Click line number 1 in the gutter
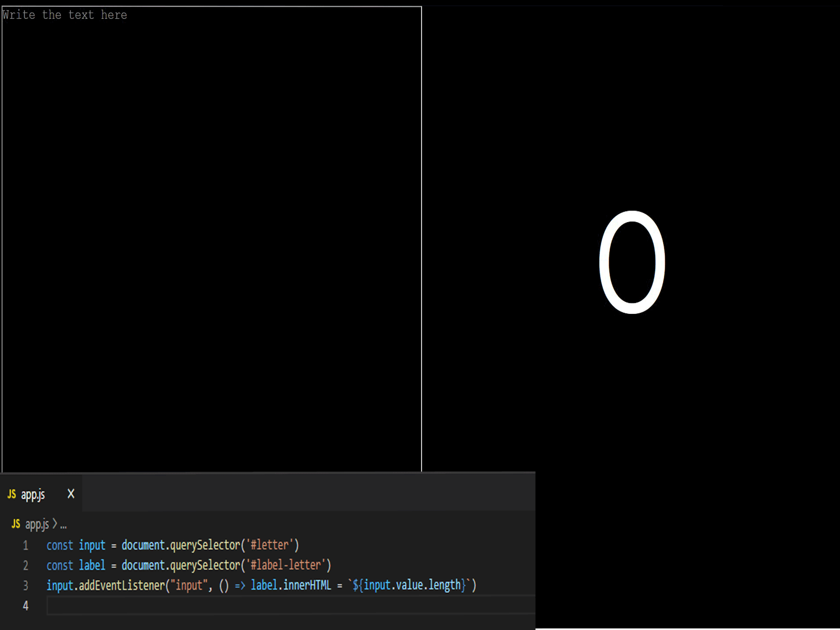840x630 pixels. pos(25,545)
